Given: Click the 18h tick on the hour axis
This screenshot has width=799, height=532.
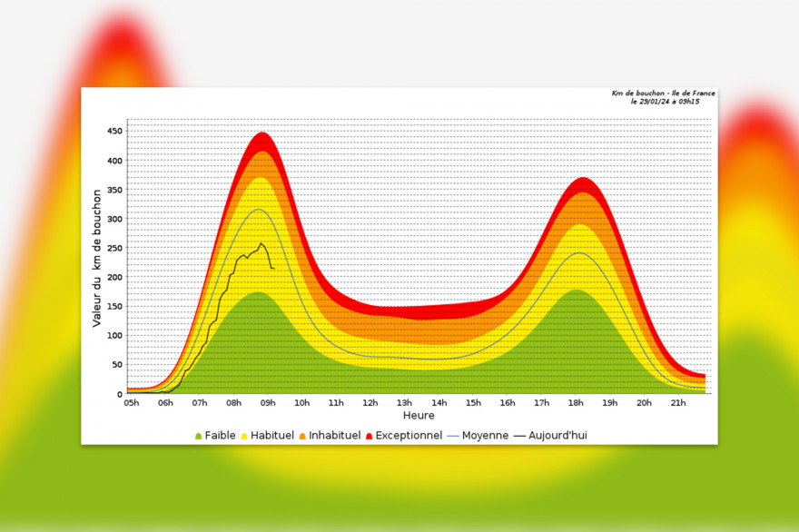Looking at the screenshot, I should click(x=576, y=404).
